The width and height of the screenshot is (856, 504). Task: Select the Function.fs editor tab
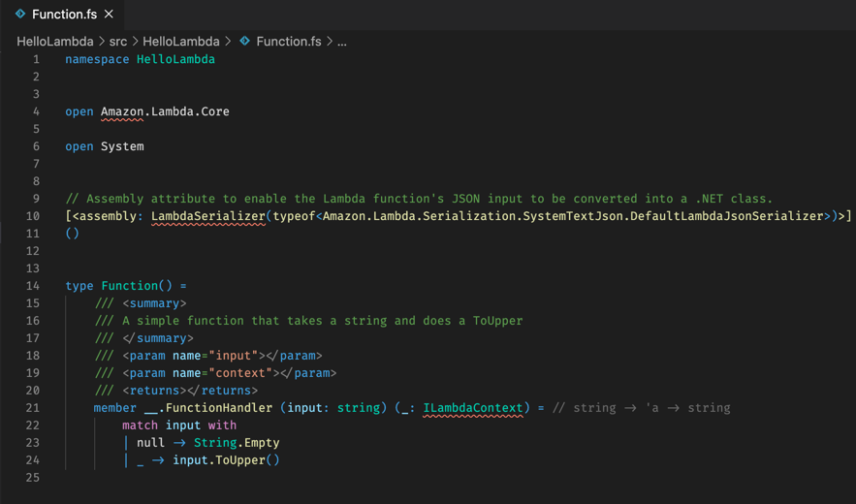click(x=62, y=15)
